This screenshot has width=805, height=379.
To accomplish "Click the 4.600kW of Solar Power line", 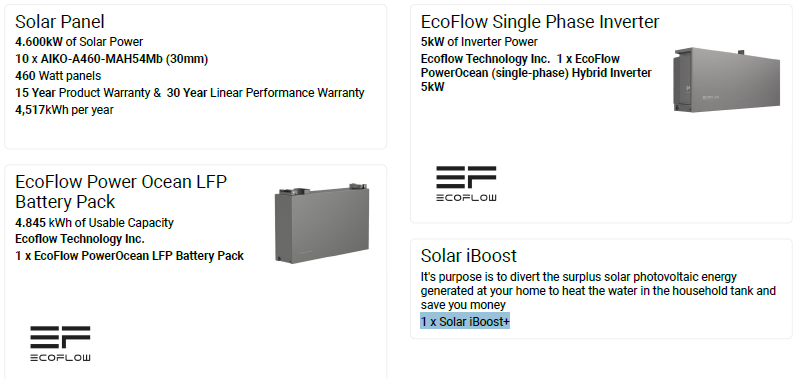I will point(79,42).
